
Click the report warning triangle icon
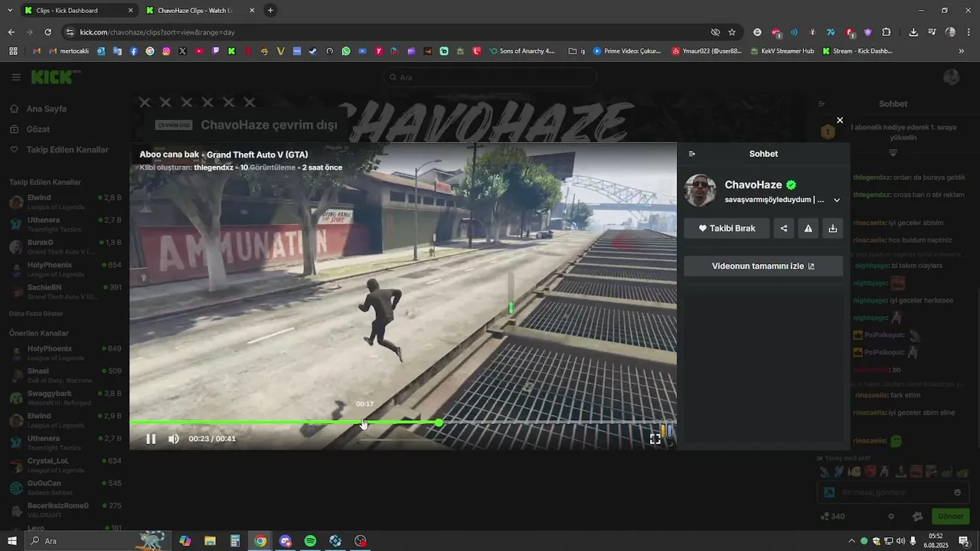coord(808,228)
